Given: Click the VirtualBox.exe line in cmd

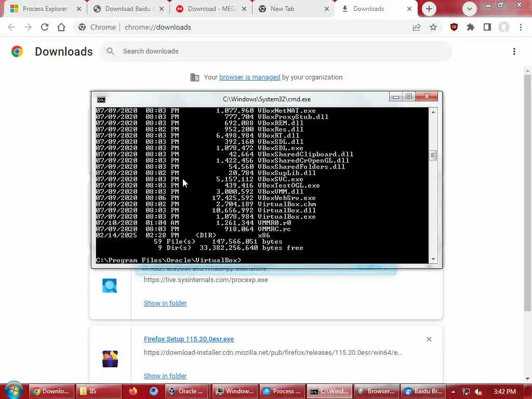Looking at the screenshot, I should (x=205, y=217).
